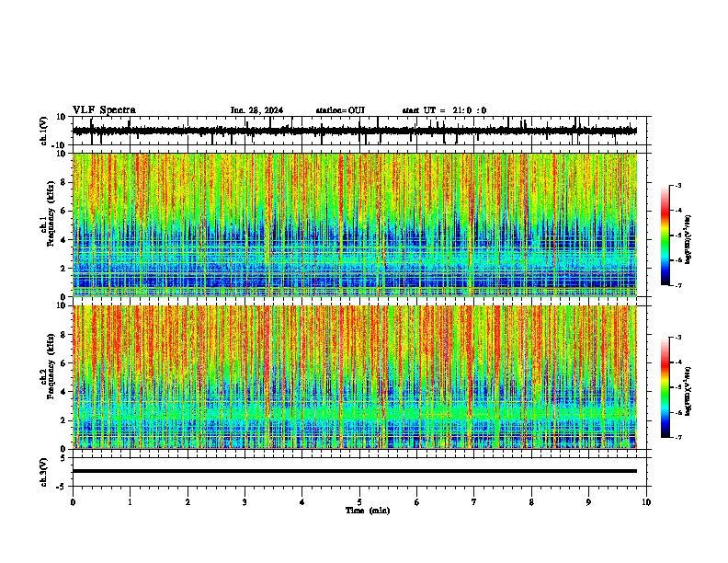Click time axis tick label "9"
The width and height of the screenshot is (728, 563).
coord(588,502)
